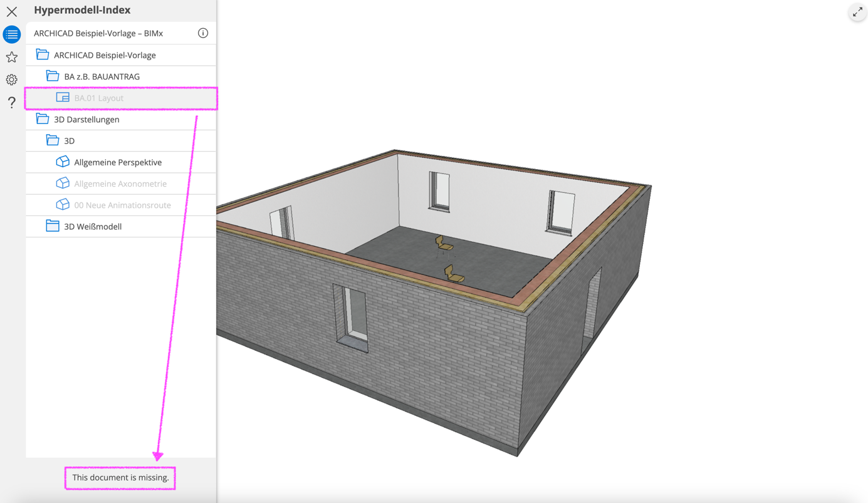Viewport: 868px width, 503px height.
Task: Select 00 Neue Animationsroute entry
Action: [x=121, y=205]
